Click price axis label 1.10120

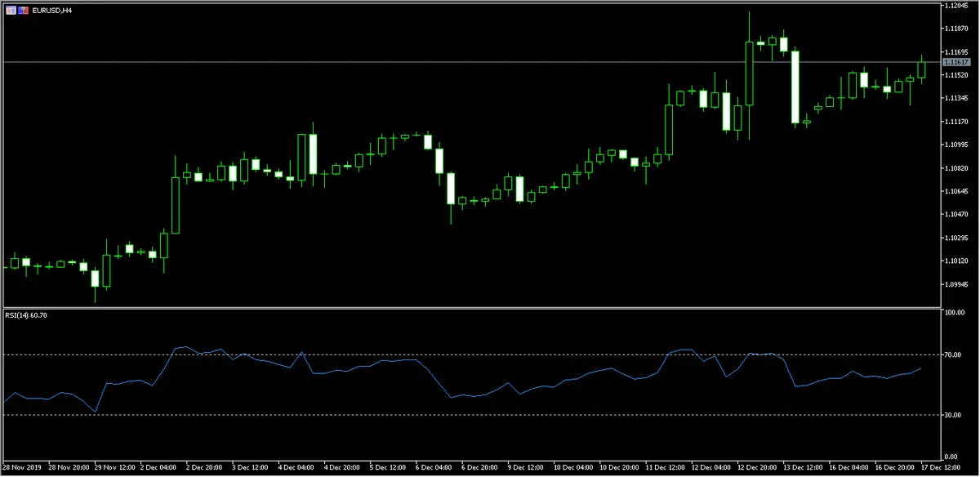(955, 261)
